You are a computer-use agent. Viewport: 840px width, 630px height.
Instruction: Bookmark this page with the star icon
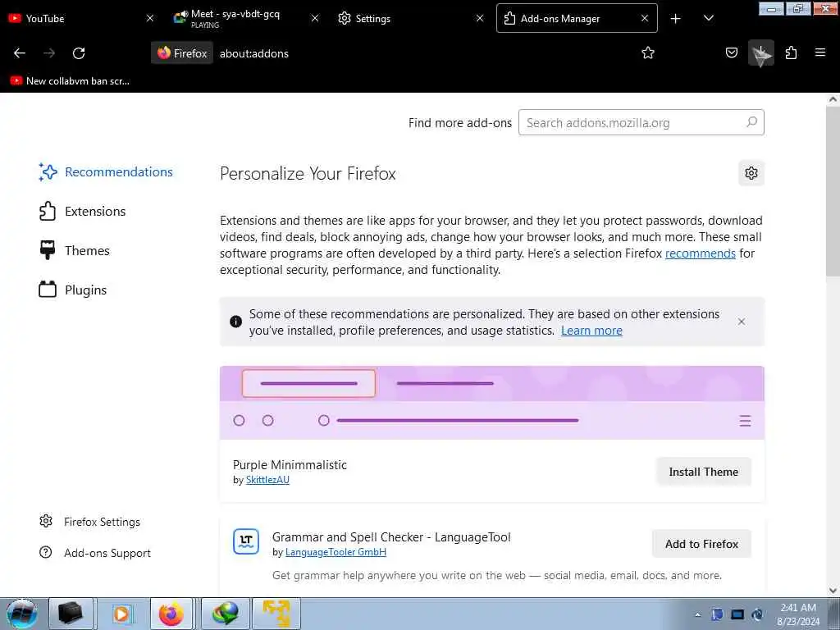[x=648, y=53]
